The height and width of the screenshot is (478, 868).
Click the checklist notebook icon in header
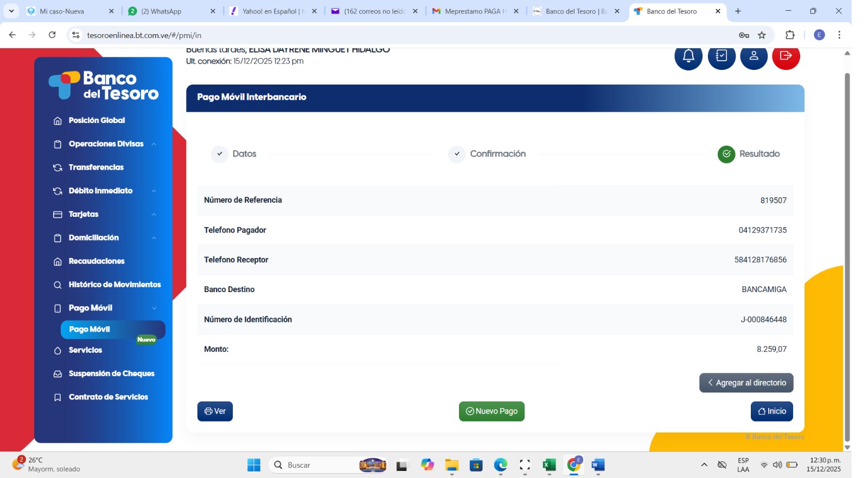721,56
